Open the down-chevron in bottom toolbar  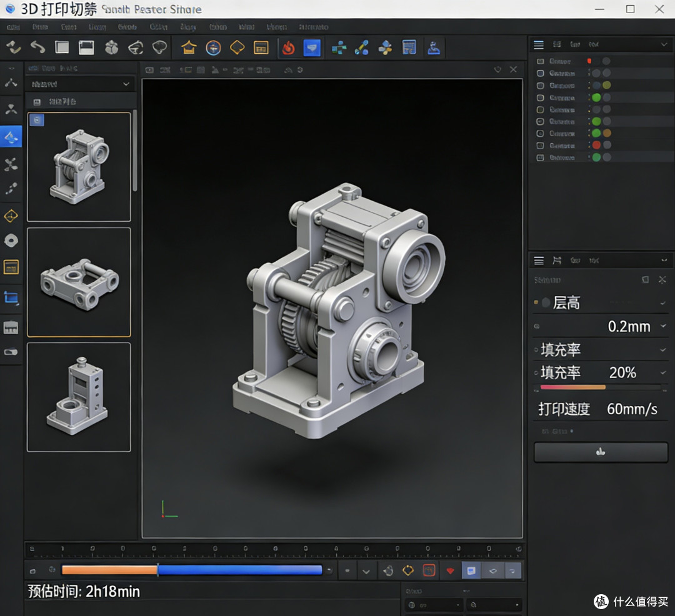(x=366, y=571)
